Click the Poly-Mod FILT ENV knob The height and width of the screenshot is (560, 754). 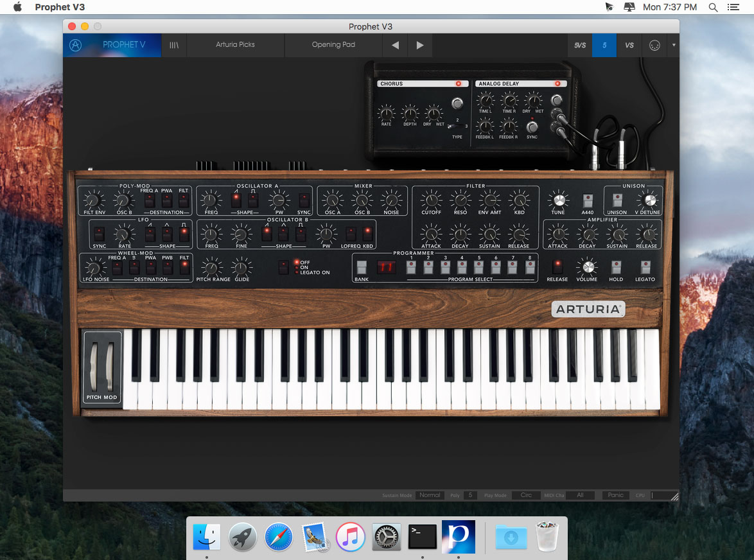(93, 200)
